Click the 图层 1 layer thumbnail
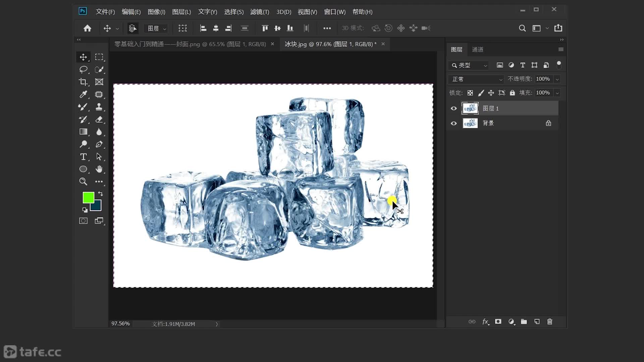The width and height of the screenshot is (644, 362). coord(470,108)
